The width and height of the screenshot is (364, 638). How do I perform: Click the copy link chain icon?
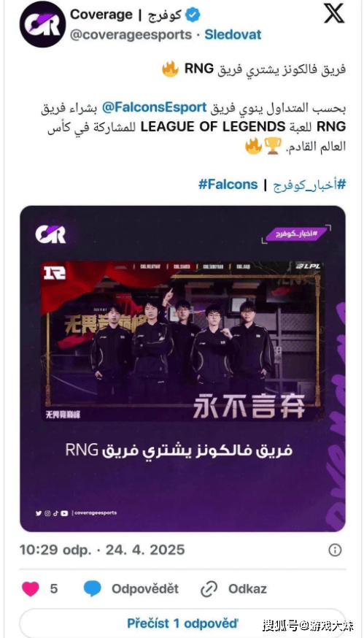coord(209,589)
